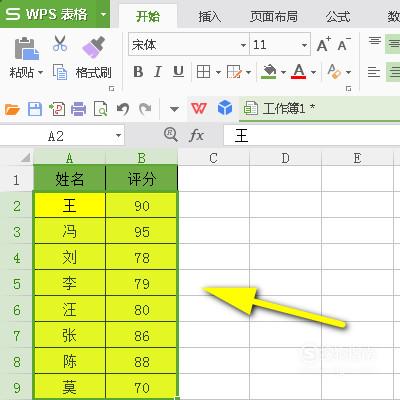
Task: Apply cell borders icon
Action: click(203, 72)
